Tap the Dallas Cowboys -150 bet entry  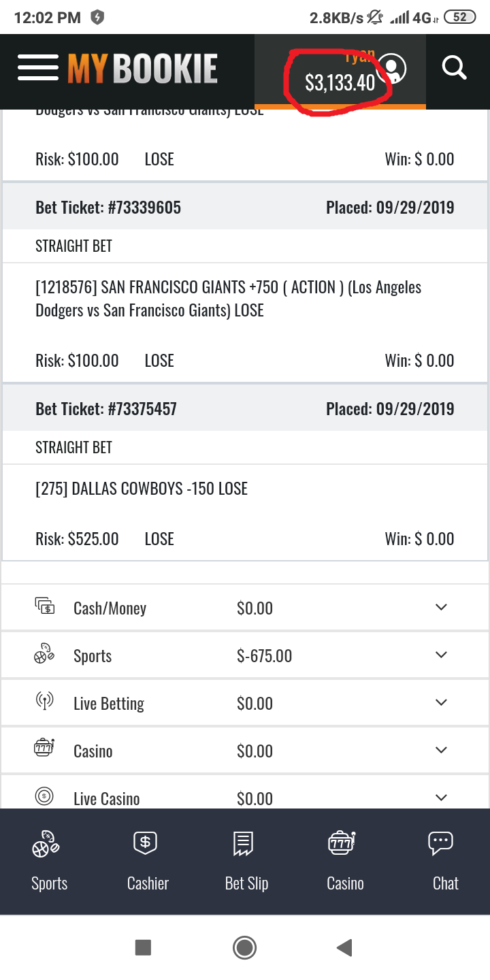point(142,489)
